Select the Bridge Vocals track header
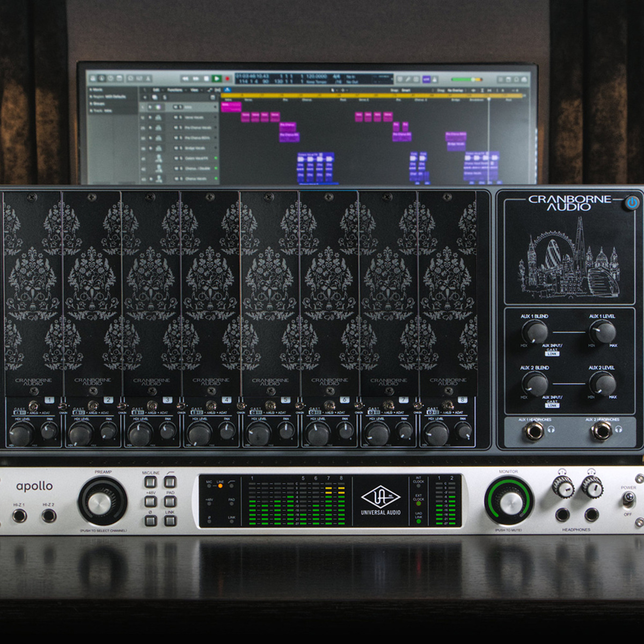The width and height of the screenshot is (644, 644). click(x=179, y=148)
